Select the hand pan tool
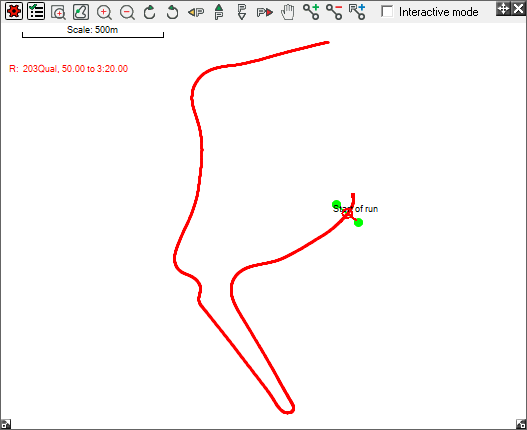 point(288,12)
